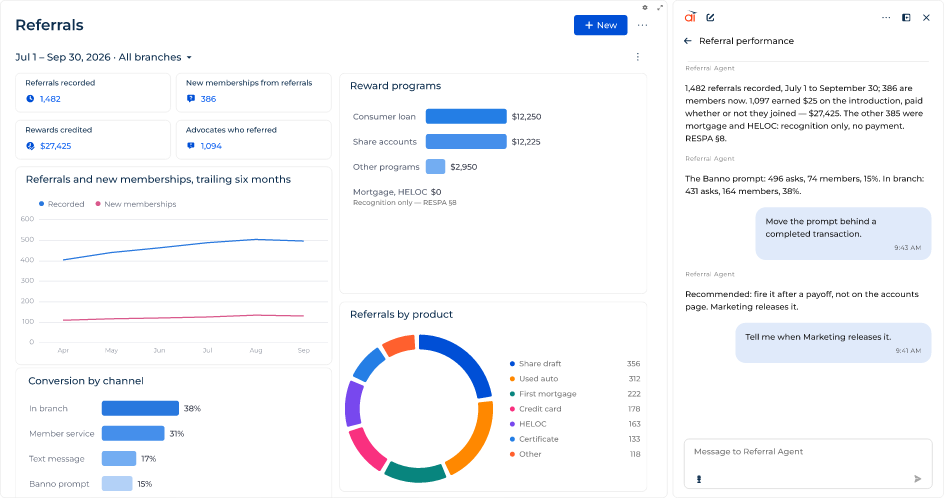Click the AI assistant logo icon
This screenshot has height=498, width=944.
tap(690, 17)
